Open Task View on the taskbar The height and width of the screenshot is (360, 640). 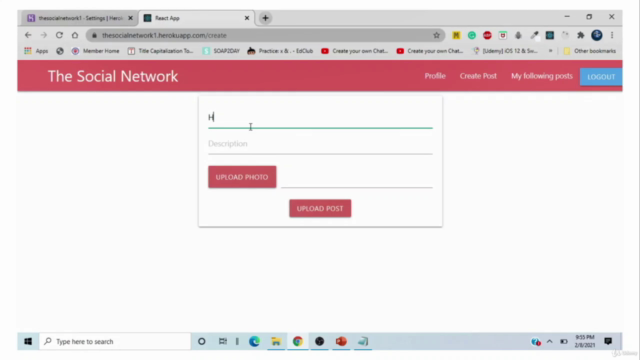click(x=222, y=341)
